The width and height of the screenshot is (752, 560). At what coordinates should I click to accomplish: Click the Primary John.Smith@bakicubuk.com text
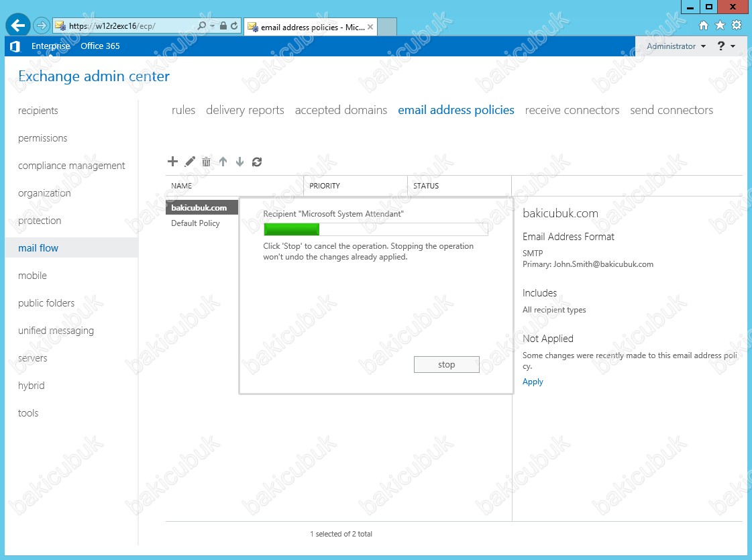(588, 264)
